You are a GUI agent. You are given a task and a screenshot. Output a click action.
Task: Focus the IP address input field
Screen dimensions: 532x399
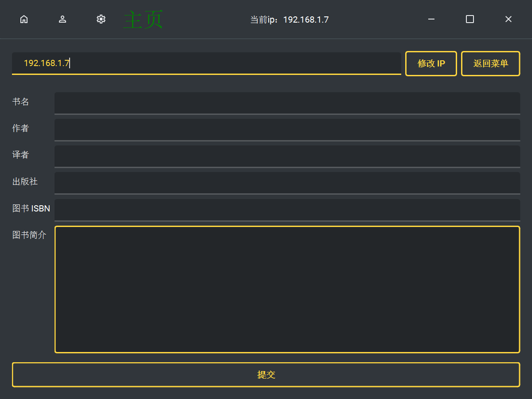206,63
